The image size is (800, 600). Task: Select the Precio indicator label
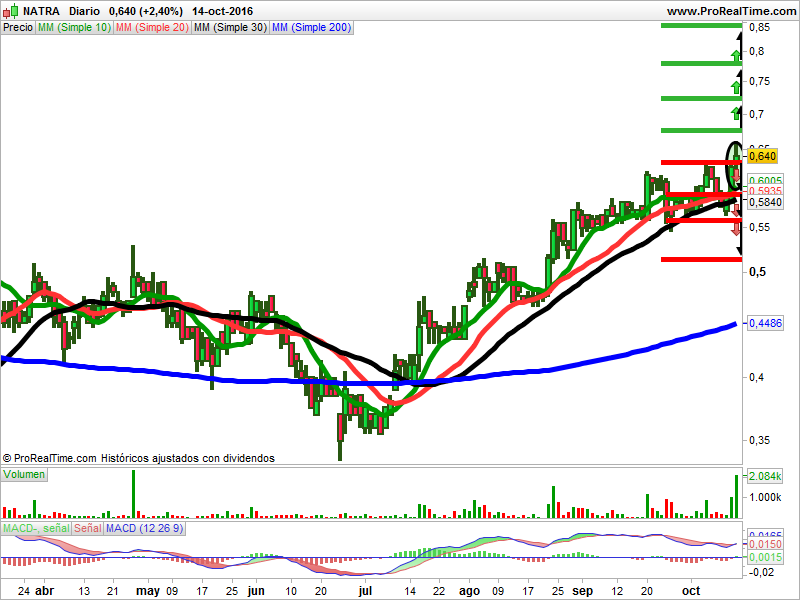pos(18,28)
